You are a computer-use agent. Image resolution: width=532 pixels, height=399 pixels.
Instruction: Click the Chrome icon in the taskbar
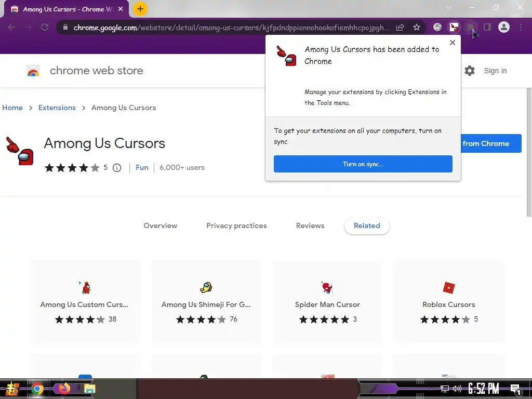tap(37, 389)
